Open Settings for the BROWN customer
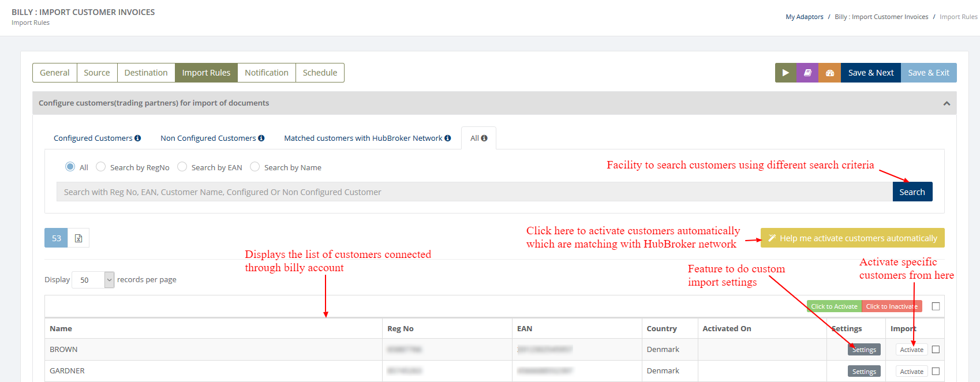The image size is (980, 382). point(864,350)
